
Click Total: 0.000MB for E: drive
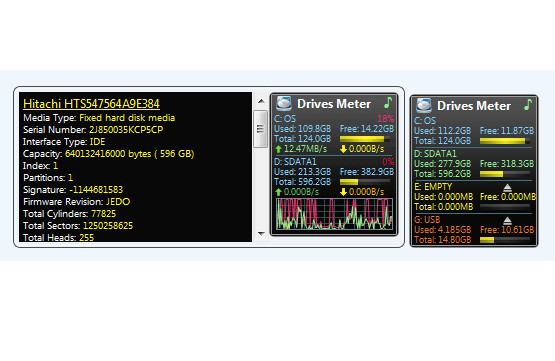(x=444, y=207)
